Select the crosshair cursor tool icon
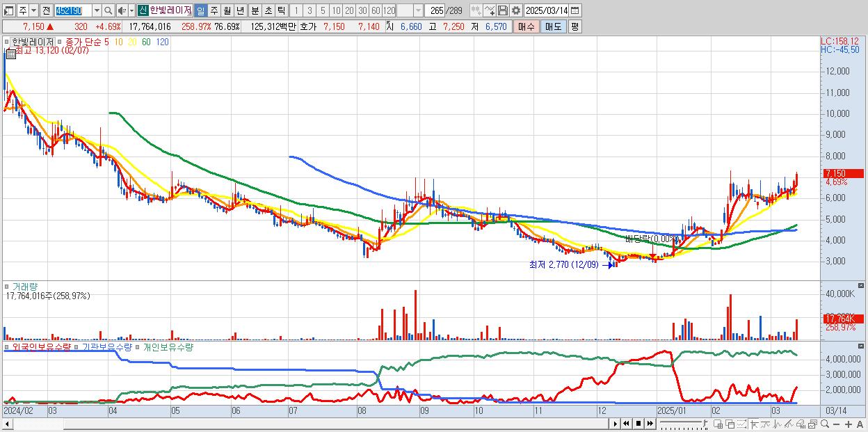This screenshot has width=868, height=432. [754, 424]
